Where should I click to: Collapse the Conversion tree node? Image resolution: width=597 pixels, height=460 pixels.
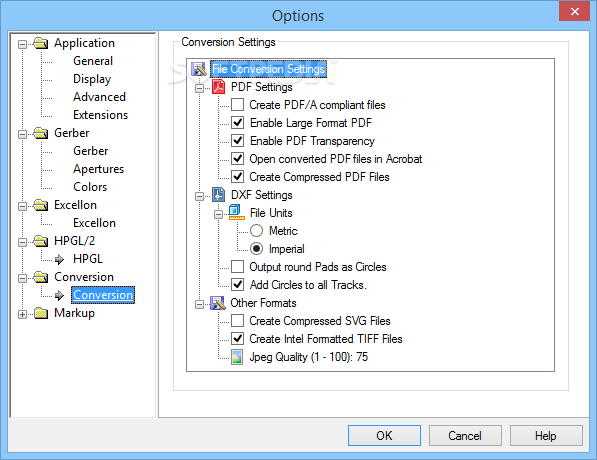22,278
